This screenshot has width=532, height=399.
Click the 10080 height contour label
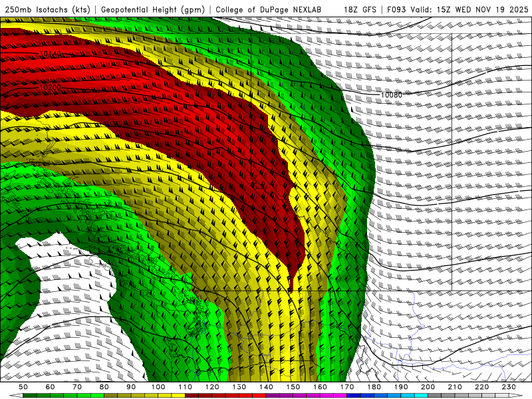[391, 95]
